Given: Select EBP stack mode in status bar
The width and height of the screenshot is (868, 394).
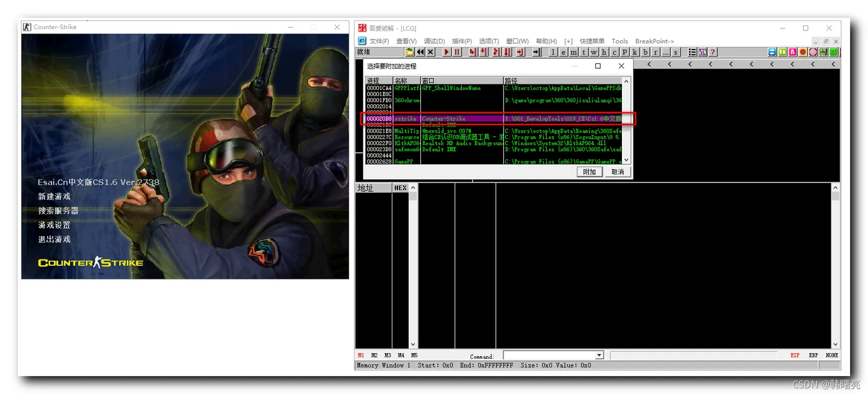Looking at the screenshot, I should coord(813,356).
